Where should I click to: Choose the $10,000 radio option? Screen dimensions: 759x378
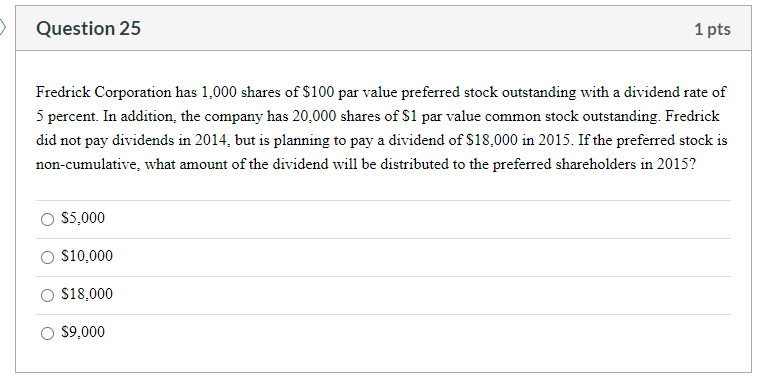[x=47, y=257]
